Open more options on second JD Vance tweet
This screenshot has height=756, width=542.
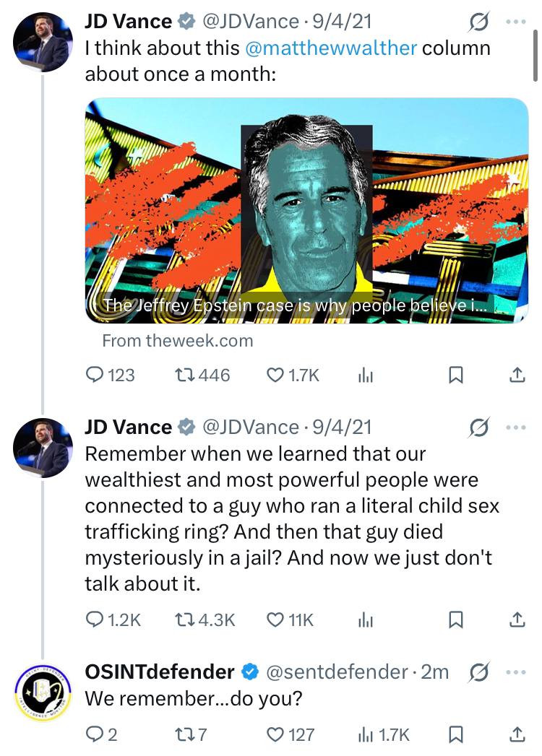[516, 427]
